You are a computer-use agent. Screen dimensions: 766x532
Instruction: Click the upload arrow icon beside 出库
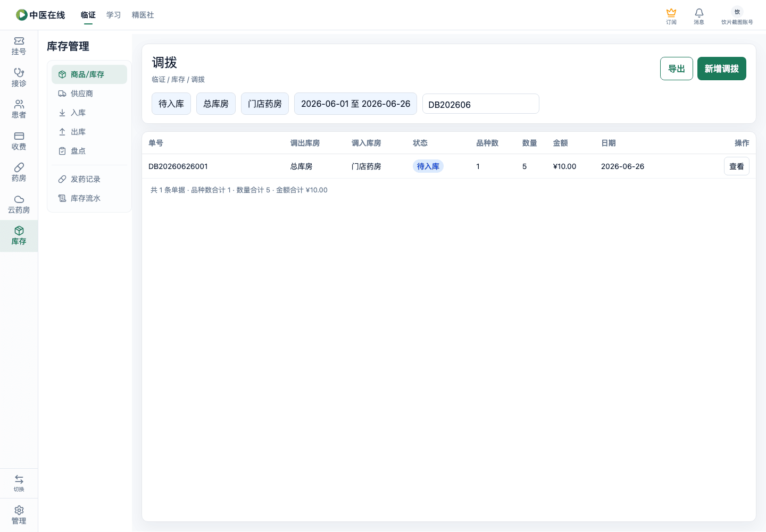tap(62, 132)
